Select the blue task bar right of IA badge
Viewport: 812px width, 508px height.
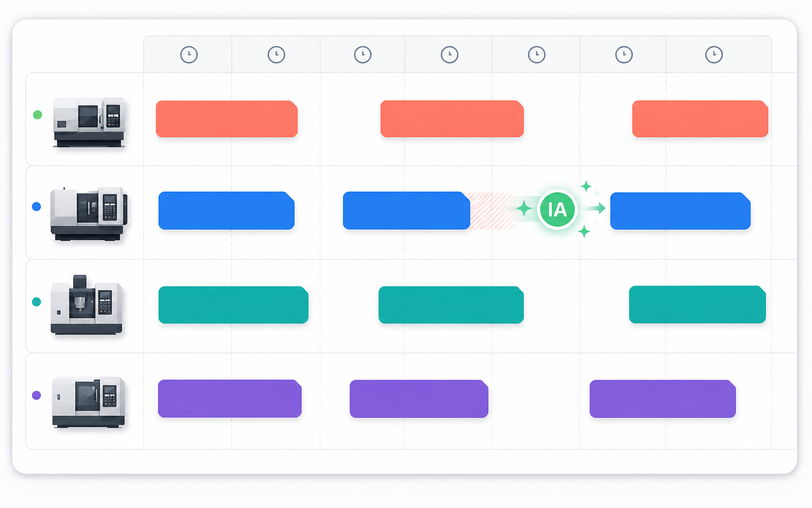[680, 211]
